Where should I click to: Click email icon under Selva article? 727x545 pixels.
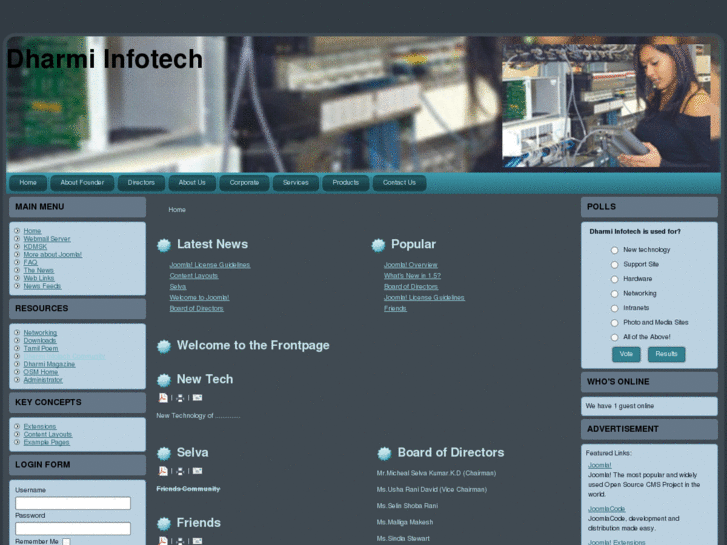coord(198,471)
